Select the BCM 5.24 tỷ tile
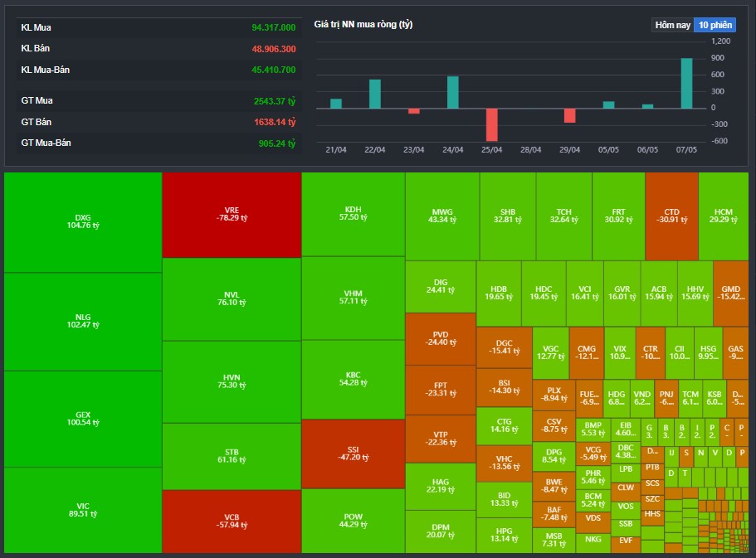This screenshot has width=756, height=558. pyautogui.click(x=593, y=500)
